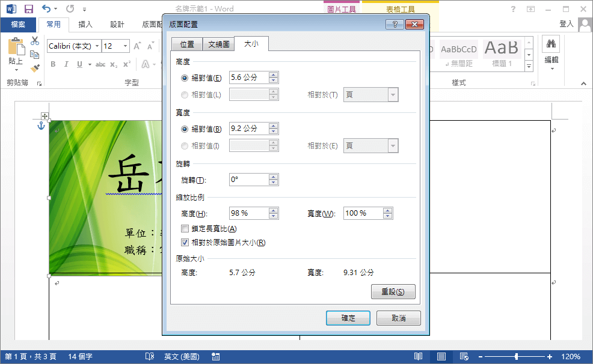The image size is (593, 364).
Task: Click the Copy icon in 剪貼簿 group
Action: [x=35, y=54]
